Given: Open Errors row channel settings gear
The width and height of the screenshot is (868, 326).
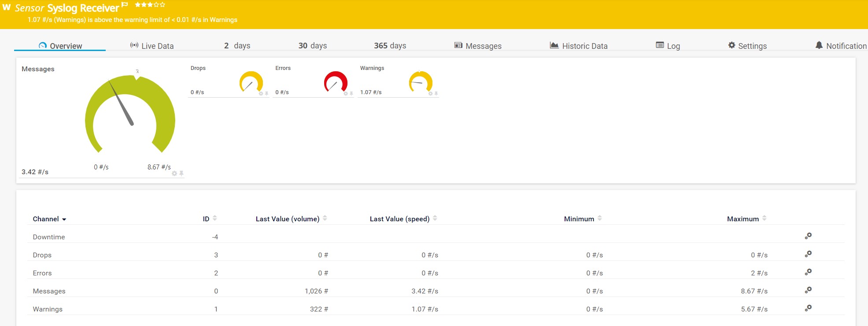Looking at the screenshot, I should click(808, 272).
